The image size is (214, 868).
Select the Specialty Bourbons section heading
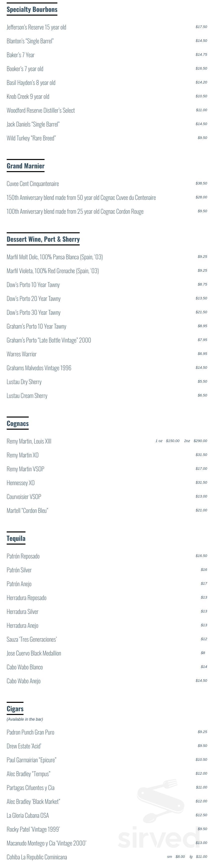[x=32, y=9]
